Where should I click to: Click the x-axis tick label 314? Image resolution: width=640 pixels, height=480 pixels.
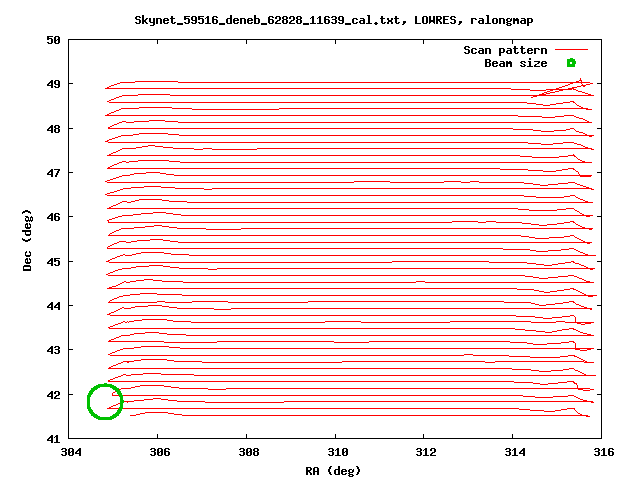tap(515, 452)
